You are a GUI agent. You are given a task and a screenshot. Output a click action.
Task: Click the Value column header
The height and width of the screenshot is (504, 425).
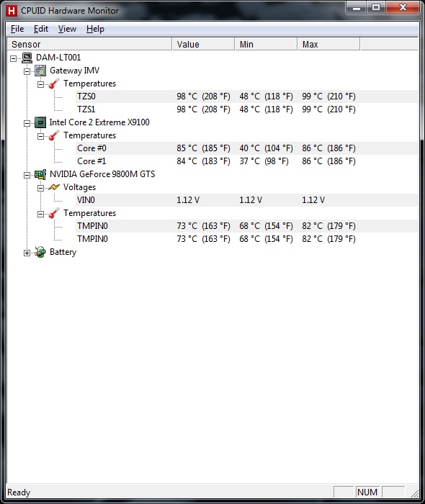[x=203, y=45]
